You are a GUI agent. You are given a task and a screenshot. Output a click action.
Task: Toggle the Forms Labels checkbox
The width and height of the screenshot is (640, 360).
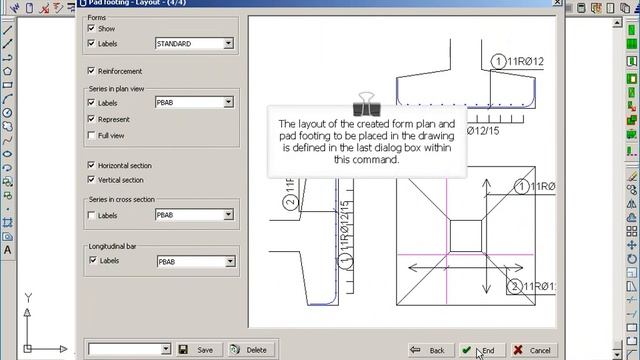pyautogui.click(x=91, y=43)
